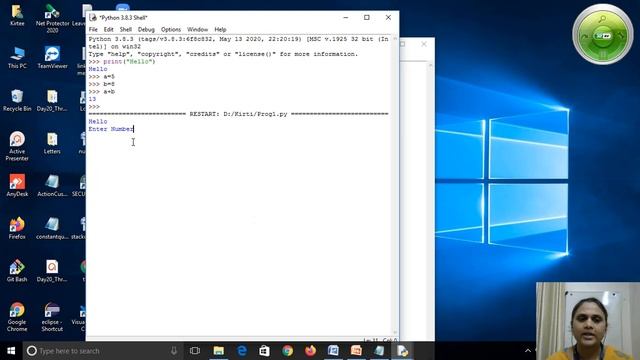
Task: Launch Active Presenter desktop shortcut
Action: pyautogui.click(x=17, y=146)
